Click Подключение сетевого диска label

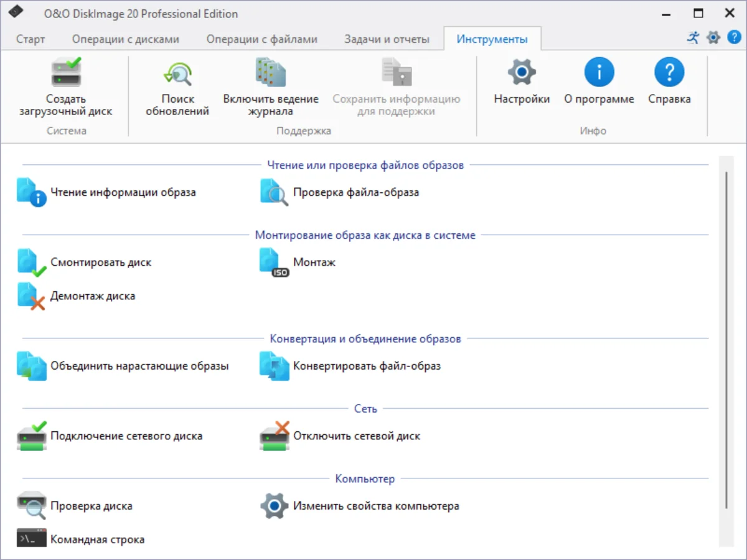point(126,436)
